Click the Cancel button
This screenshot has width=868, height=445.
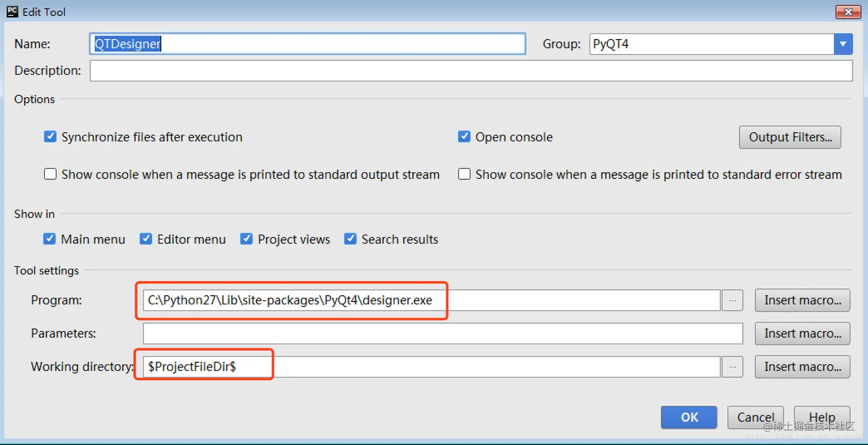[x=755, y=417]
